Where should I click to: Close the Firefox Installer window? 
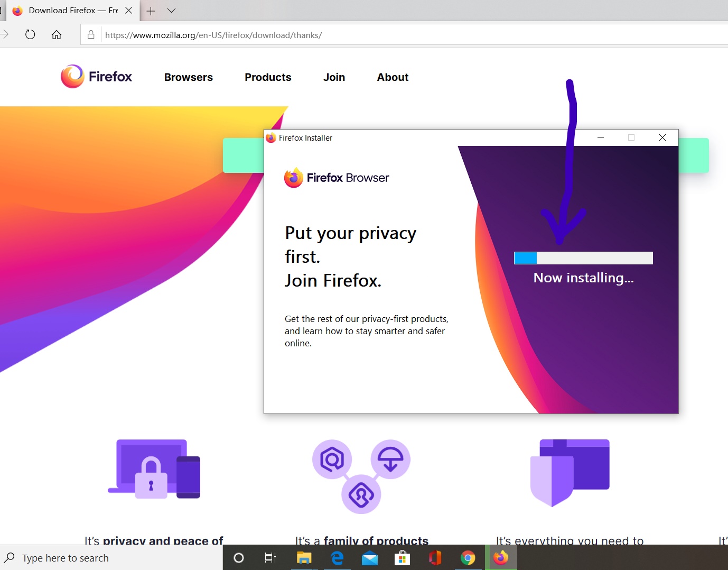(x=662, y=137)
